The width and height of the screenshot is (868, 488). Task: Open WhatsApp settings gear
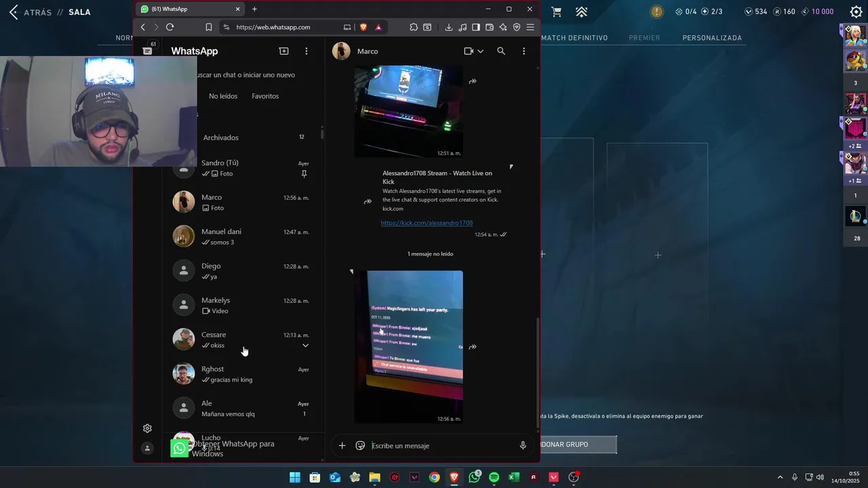tap(147, 428)
